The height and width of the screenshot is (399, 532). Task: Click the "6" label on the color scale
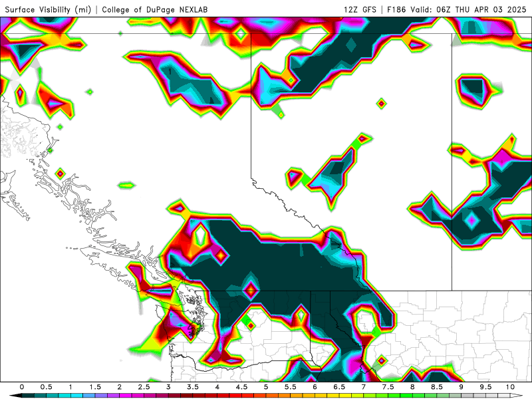click(x=315, y=387)
